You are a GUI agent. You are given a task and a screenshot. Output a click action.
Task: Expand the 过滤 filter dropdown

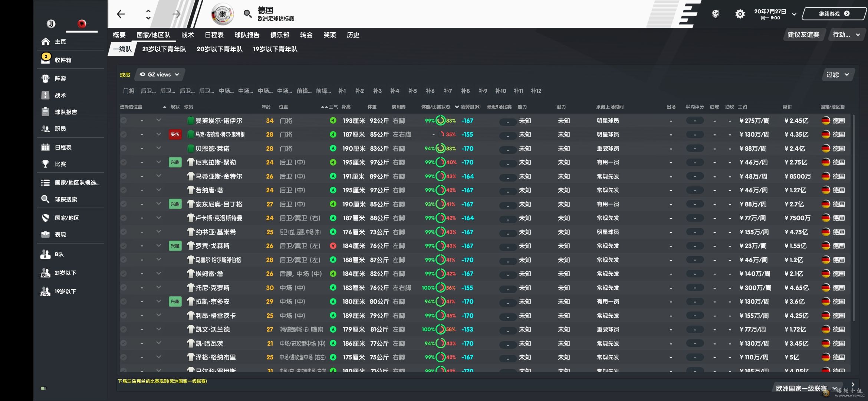pyautogui.click(x=838, y=75)
